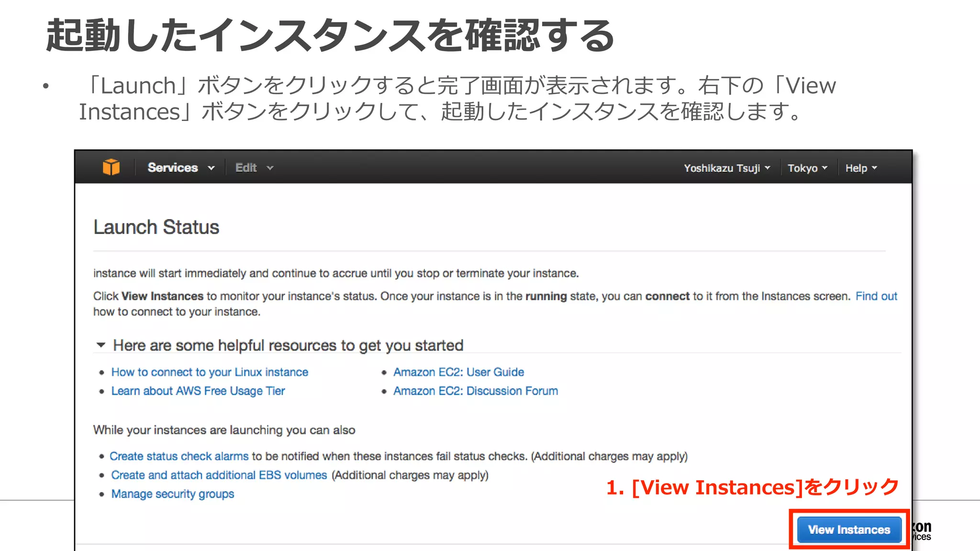Click 'Here are some helpful resources' heading text
980x551 pixels.
[x=288, y=345]
